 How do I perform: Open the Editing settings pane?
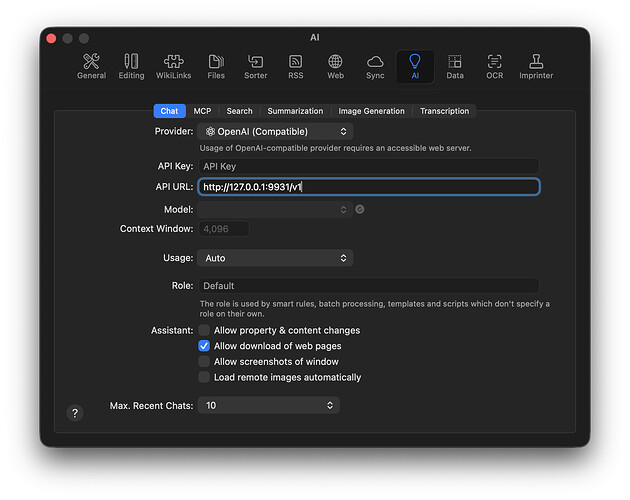pos(131,67)
